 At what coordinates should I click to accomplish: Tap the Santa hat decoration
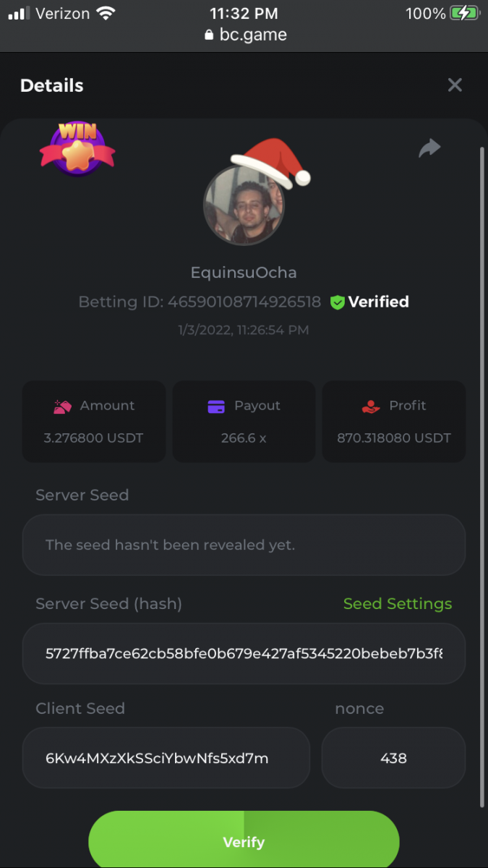[273, 163]
